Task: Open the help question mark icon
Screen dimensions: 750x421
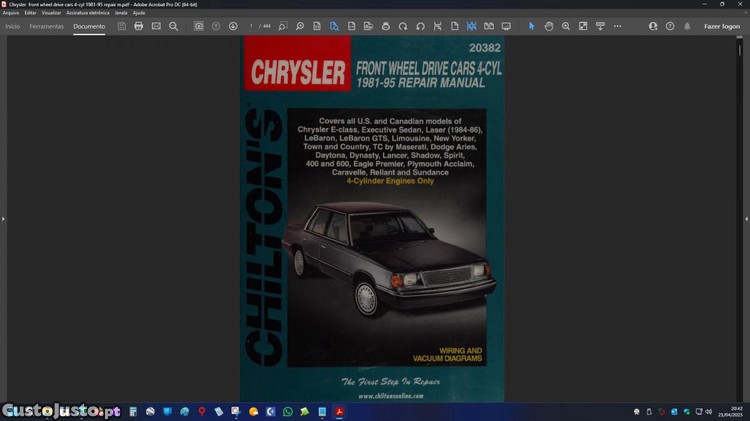Action: click(x=670, y=26)
